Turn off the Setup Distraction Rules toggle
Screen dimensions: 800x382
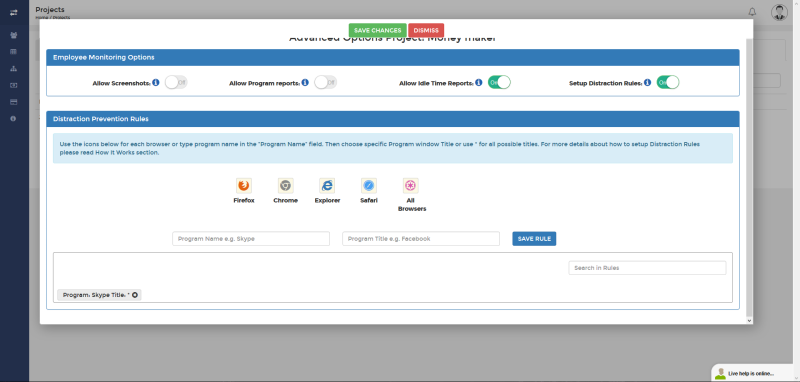tap(668, 82)
